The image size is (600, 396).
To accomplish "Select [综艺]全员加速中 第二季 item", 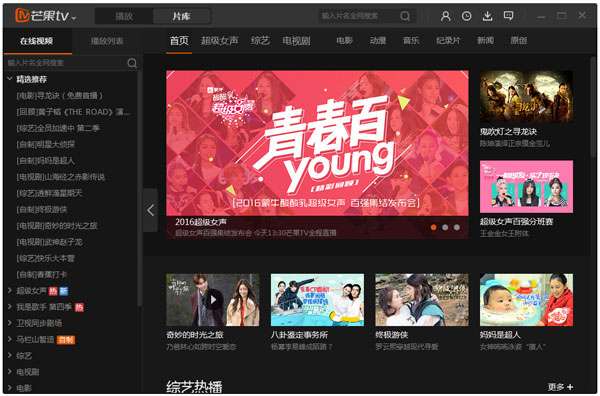I will click(x=58, y=128).
